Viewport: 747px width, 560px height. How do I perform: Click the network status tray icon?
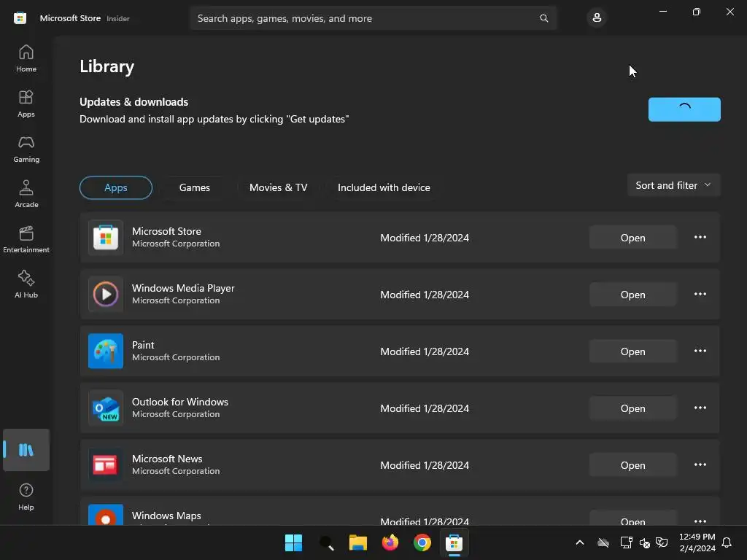click(626, 542)
